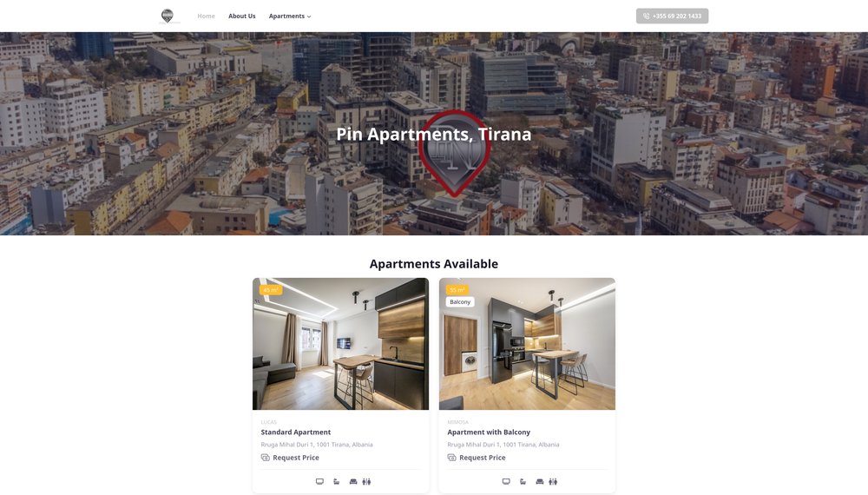Click the bed icon under Apartment with Balcony
The image size is (868, 495).
coord(523,482)
